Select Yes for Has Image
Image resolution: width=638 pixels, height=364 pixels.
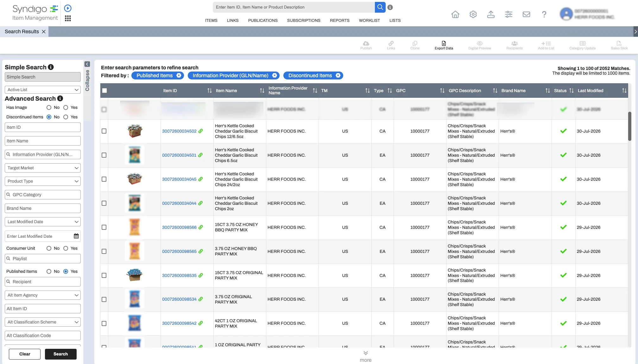[x=66, y=108]
